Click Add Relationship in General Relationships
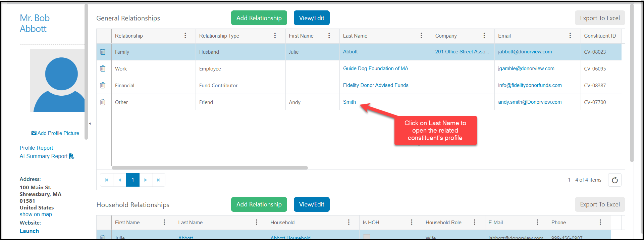644x240 pixels. [259, 18]
